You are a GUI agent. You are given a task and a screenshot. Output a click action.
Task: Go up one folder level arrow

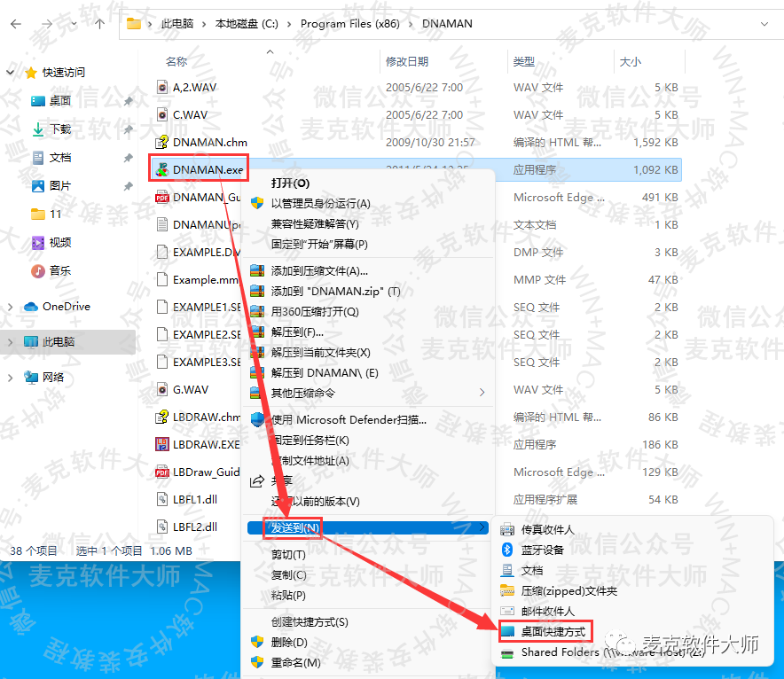99,24
